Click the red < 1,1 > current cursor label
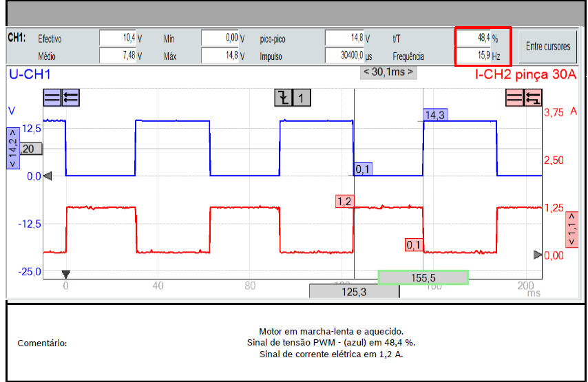Screen dimensions: 588x382 (571, 229)
